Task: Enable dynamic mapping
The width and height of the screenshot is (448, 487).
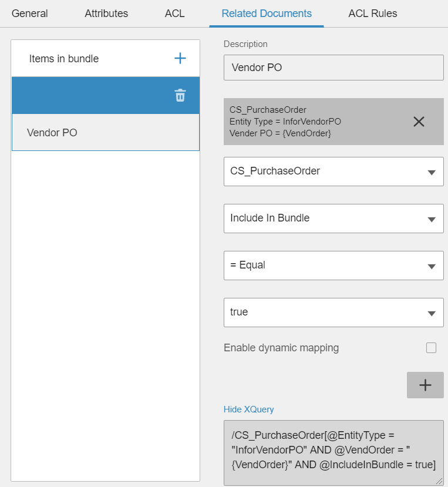Action: [432, 348]
